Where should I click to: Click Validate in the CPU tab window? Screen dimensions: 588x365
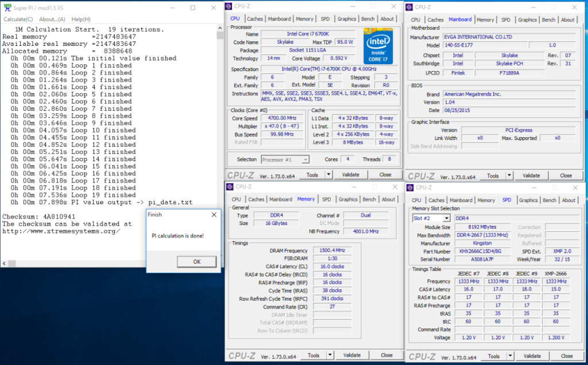[x=351, y=174]
